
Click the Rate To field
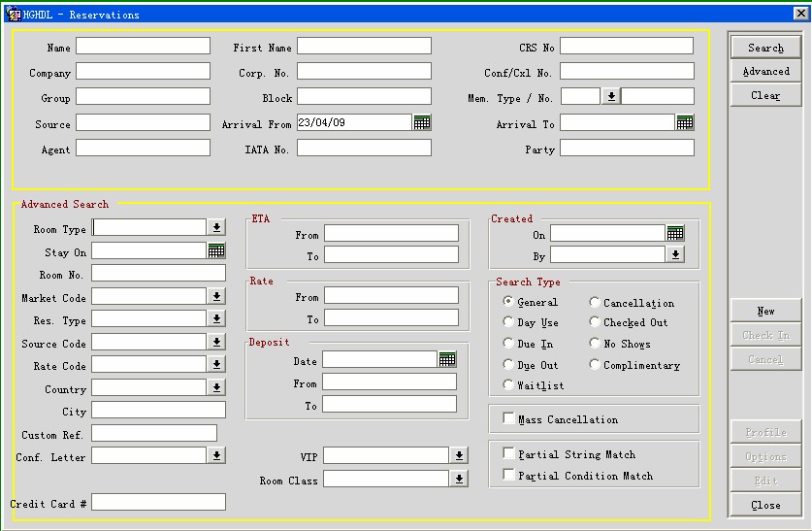(x=391, y=317)
